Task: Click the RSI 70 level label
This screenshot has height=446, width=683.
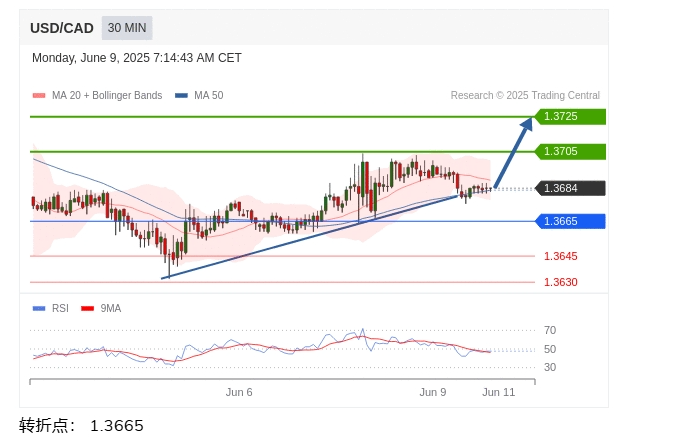Action: click(550, 331)
